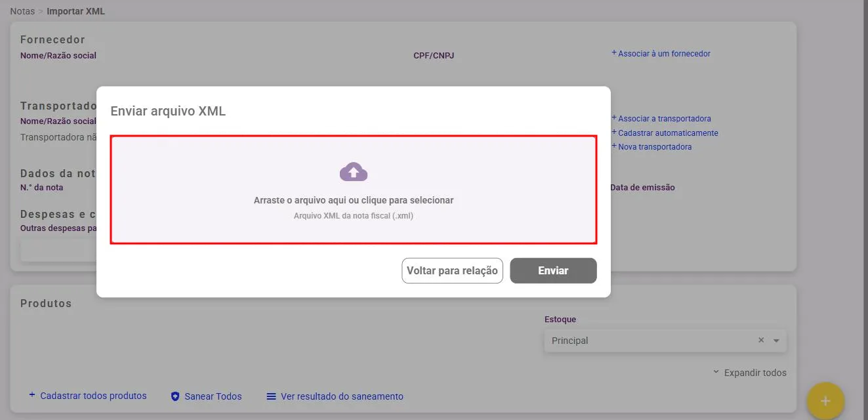Open Ver resultado do saneamento
The height and width of the screenshot is (420, 868).
point(335,396)
